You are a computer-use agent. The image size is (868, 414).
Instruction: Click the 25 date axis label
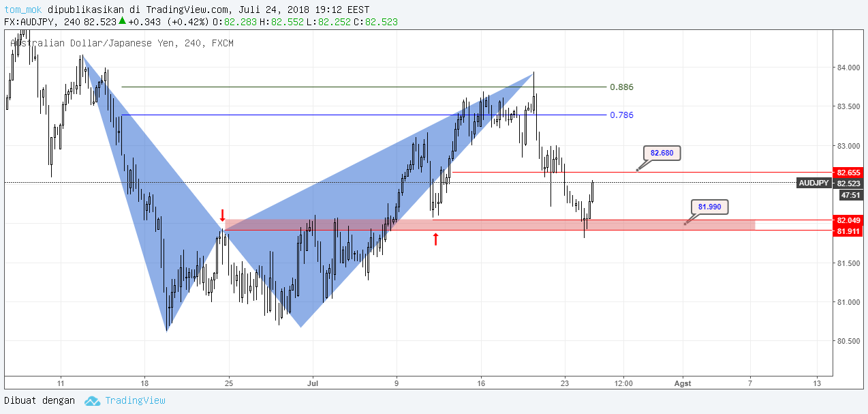click(228, 383)
